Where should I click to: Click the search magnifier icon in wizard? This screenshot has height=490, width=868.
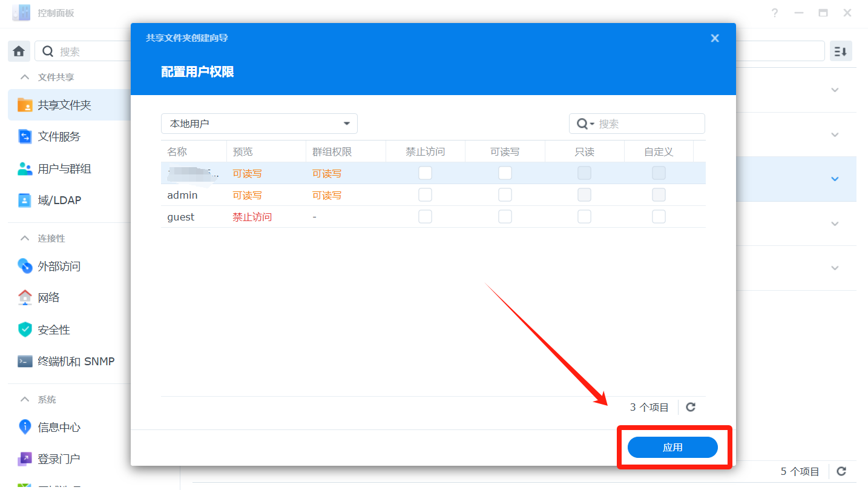(582, 124)
